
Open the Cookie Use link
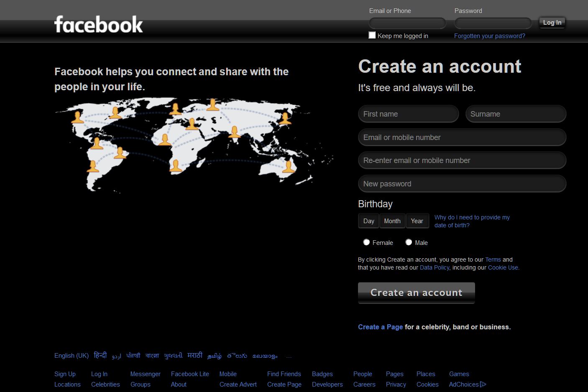point(503,267)
